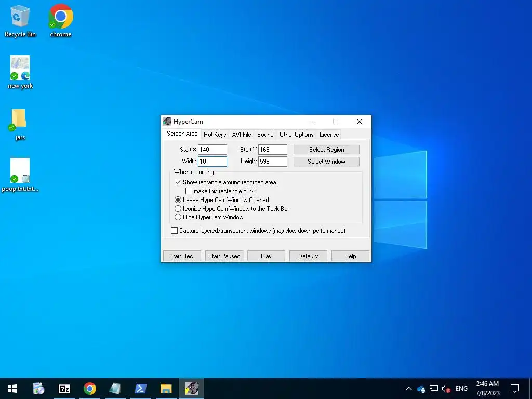532x399 pixels.
Task: Enable make this rectangle blink
Action: tap(189, 191)
